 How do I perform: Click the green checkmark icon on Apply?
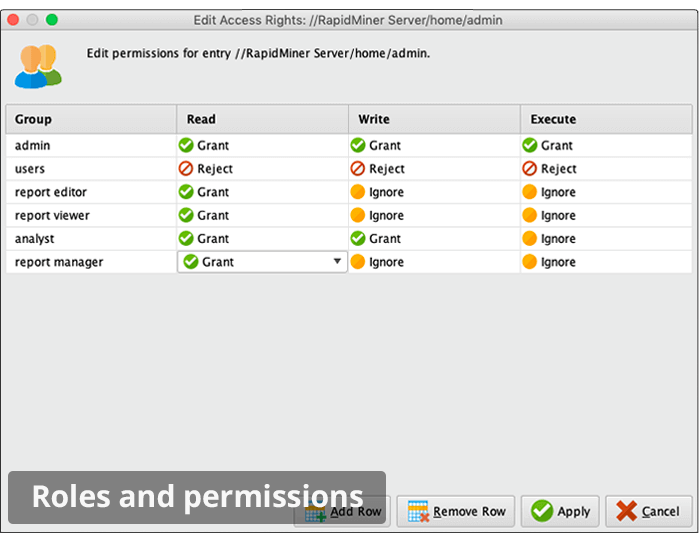point(542,511)
